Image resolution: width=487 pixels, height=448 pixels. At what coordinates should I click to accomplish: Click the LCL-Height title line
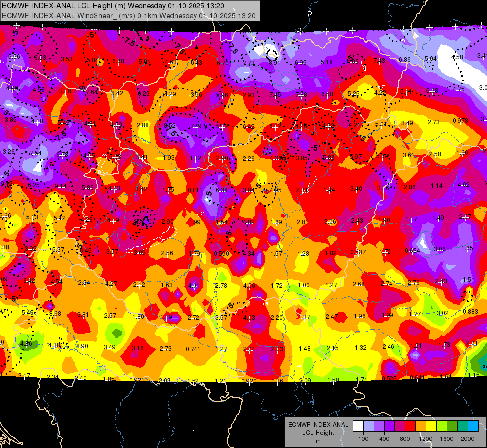113,6
